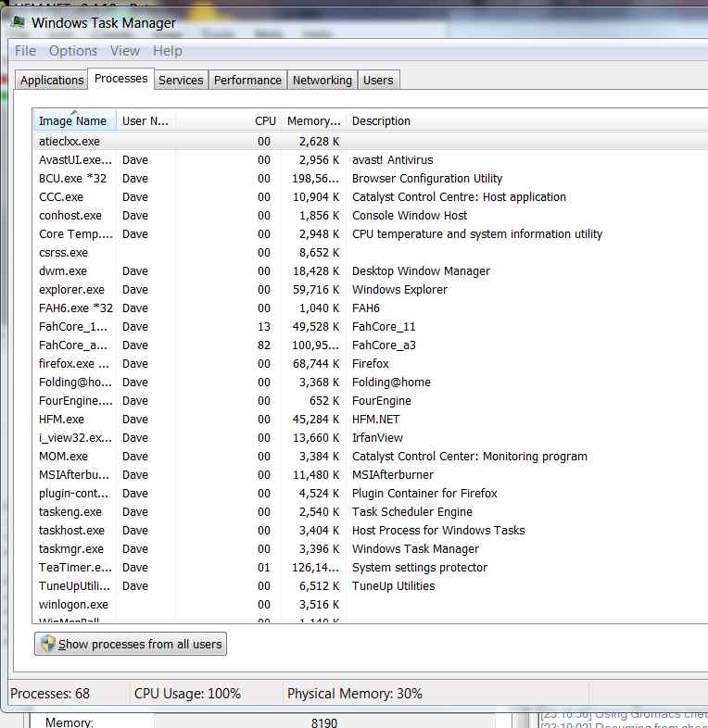Sort processes by Memory column header

(313, 121)
